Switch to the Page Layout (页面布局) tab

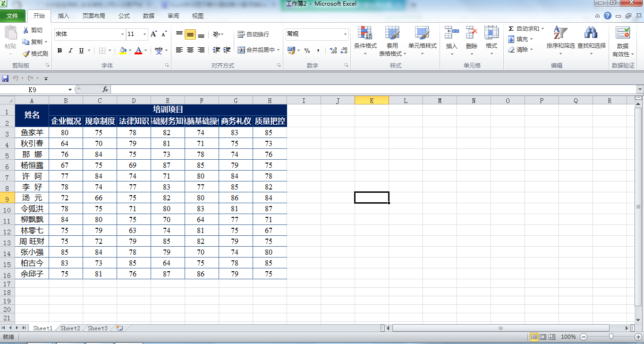93,16
